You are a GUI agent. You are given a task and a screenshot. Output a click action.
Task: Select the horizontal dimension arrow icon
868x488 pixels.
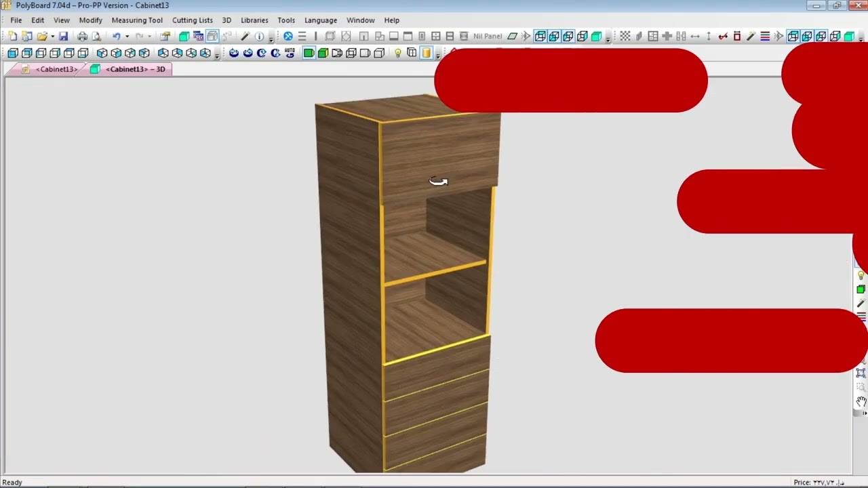[695, 36]
